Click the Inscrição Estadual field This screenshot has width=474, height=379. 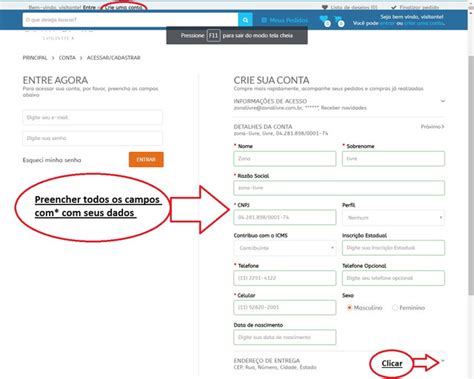click(393, 248)
